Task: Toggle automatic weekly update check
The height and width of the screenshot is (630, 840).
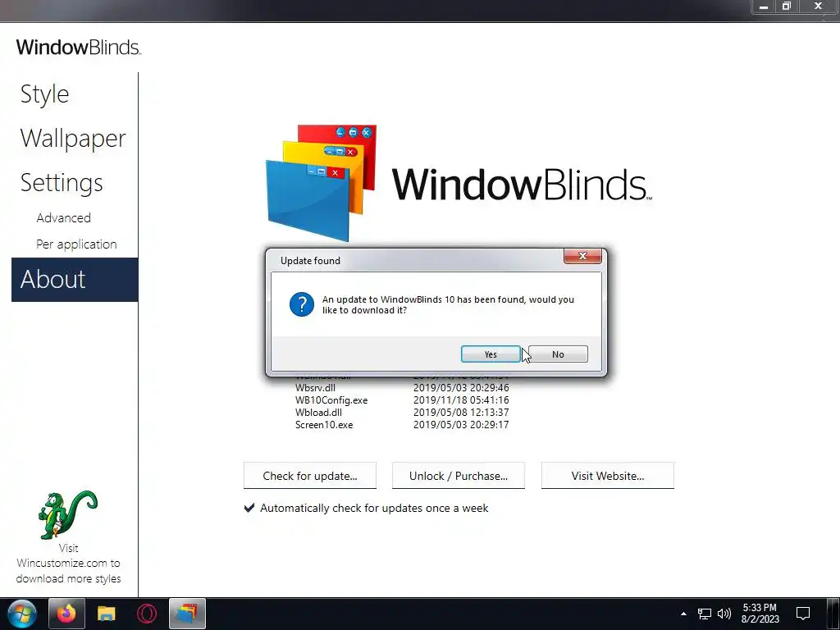Action: pos(249,508)
